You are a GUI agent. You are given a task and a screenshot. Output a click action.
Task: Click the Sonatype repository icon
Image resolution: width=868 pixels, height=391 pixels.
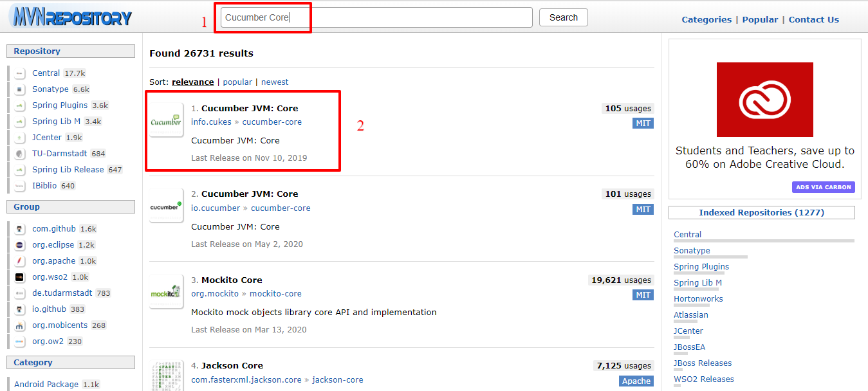click(20, 89)
